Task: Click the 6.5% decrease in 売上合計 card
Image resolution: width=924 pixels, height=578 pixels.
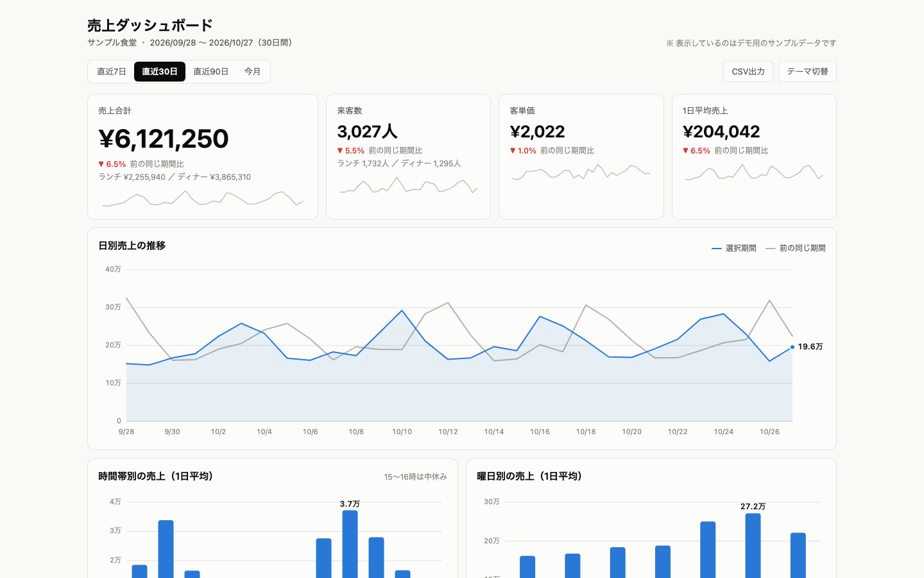Action: tap(112, 164)
